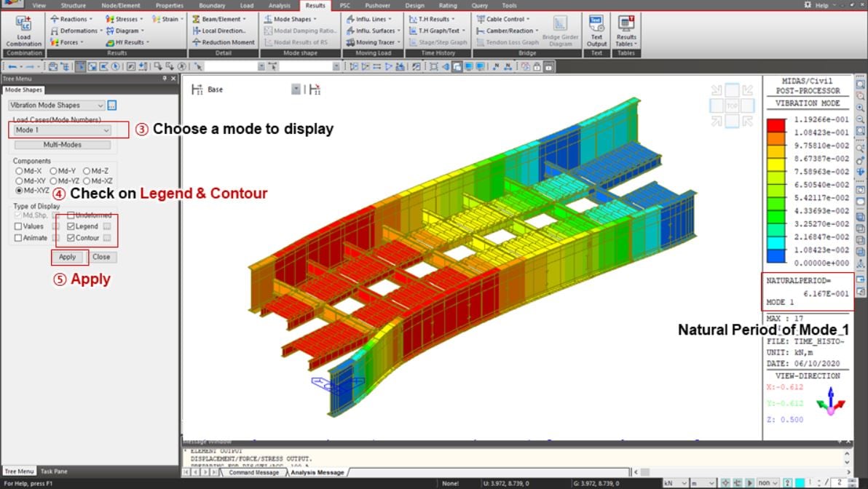The width and height of the screenshot is (868, 489).
Task: Switch to the Analysis ribbon tab
Action: tap(279, 6)
